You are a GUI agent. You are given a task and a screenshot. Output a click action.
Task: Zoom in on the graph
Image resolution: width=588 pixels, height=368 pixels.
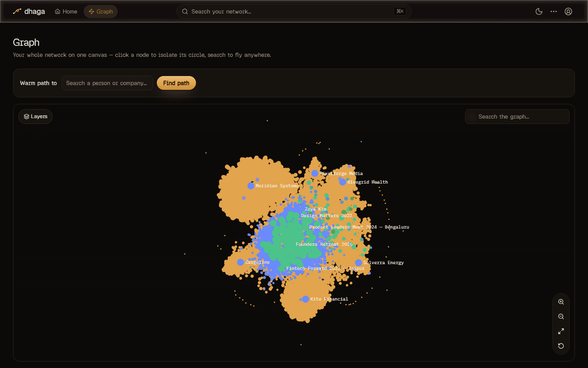[x=561, y=302]
